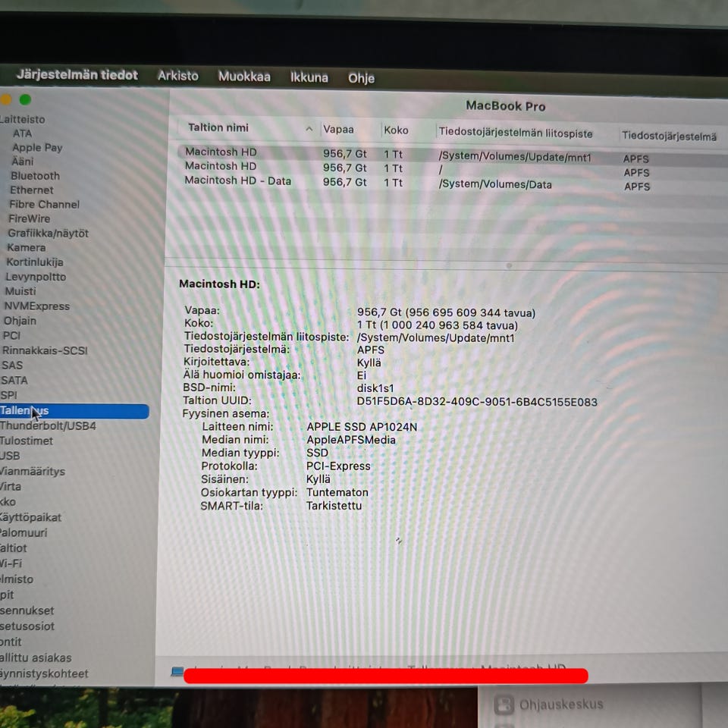This screenshot has height=728, width=728.
Task: Open the Muokkaa menu
Action: point(244,77)
